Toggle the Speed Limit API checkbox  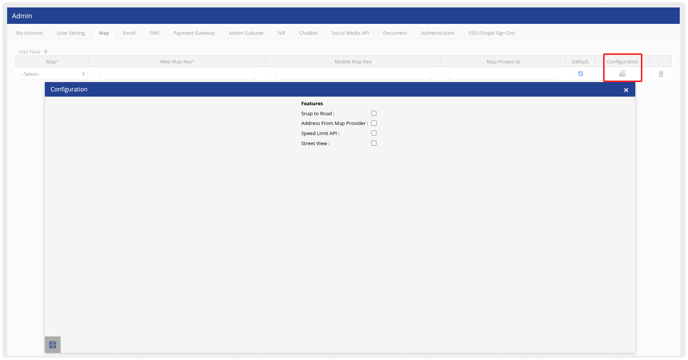pyautogui.click(x=374, y=133)
